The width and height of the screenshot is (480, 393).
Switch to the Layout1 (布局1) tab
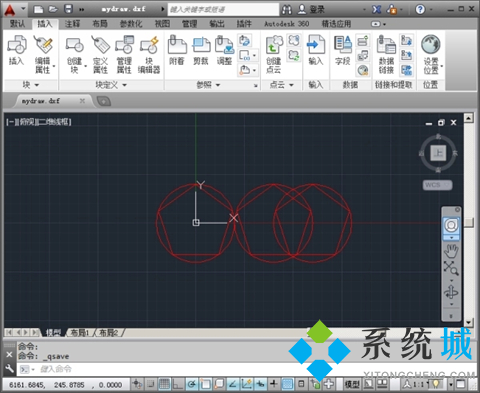[x=80, y=333]
